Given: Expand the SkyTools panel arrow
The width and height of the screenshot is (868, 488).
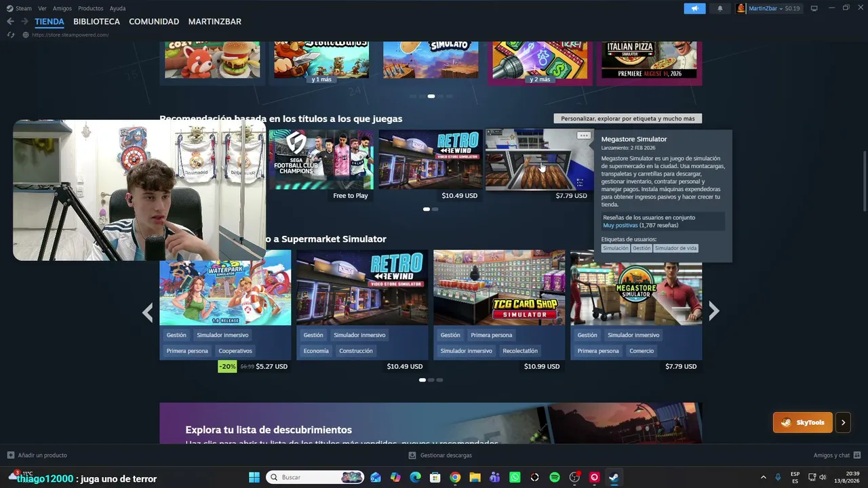Looking at the screenshot, I should 843,422.
